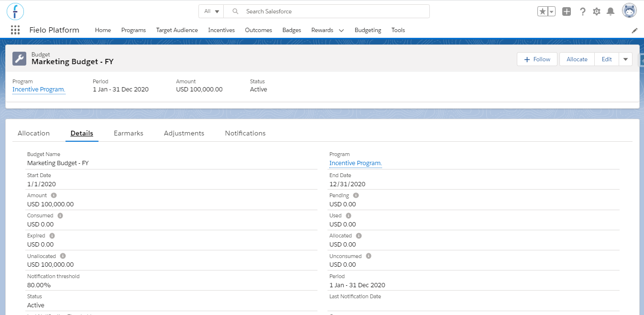Show the Allocated field info icon

pos(359,236)
